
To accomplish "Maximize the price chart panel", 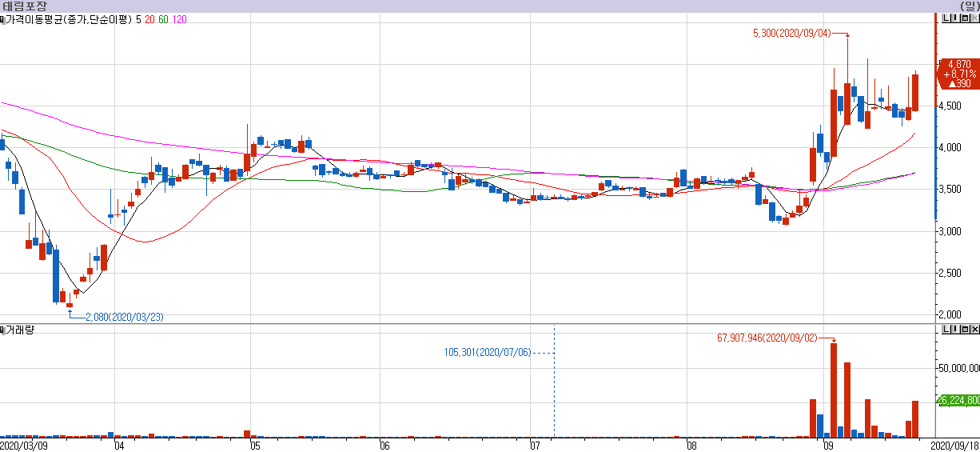I will tap(964, 19).
